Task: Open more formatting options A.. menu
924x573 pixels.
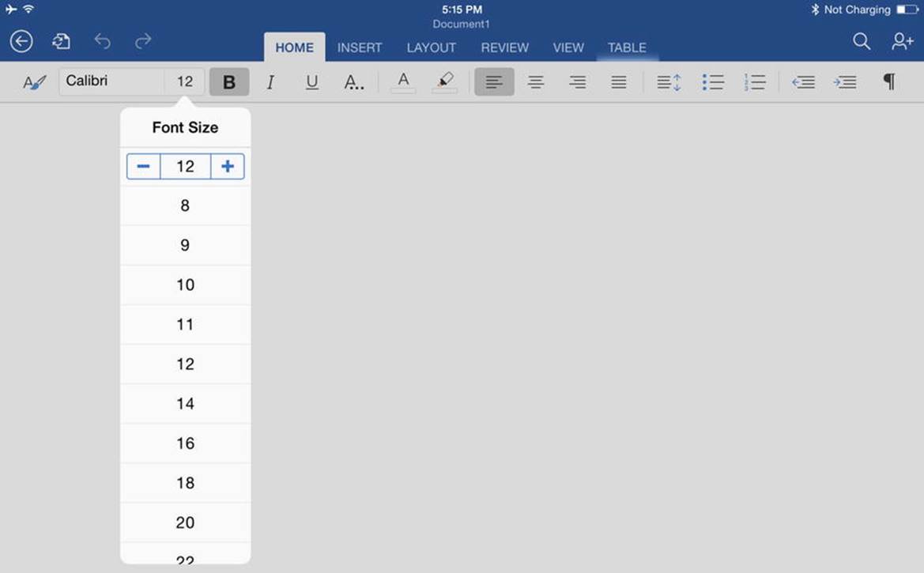Action: click(x=353, y=82)
